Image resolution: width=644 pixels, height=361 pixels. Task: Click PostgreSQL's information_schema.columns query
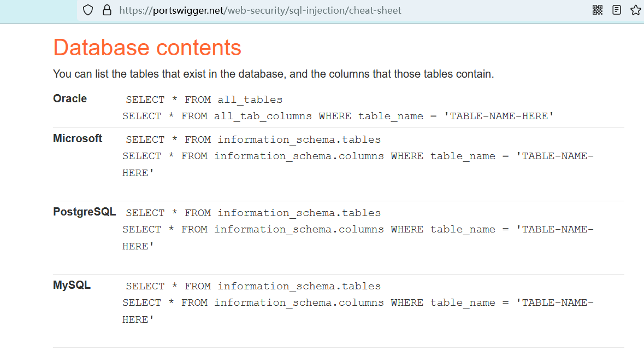[x=358, y=230]
